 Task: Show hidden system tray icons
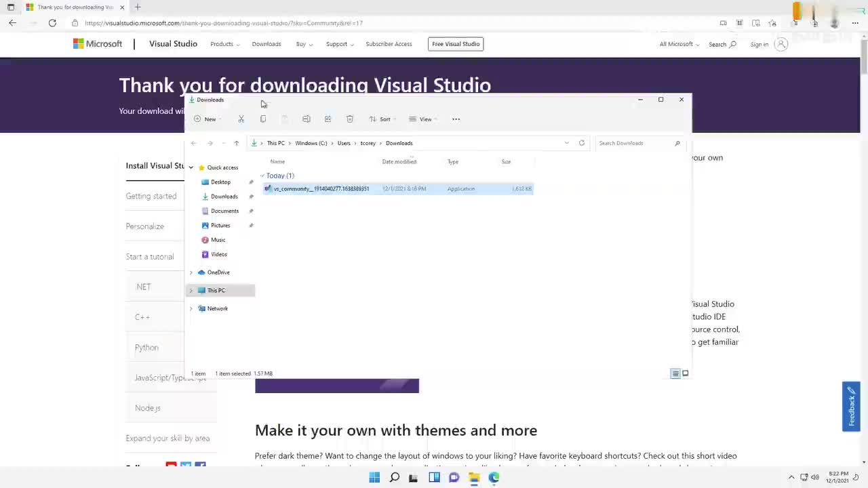pos(791,477)
